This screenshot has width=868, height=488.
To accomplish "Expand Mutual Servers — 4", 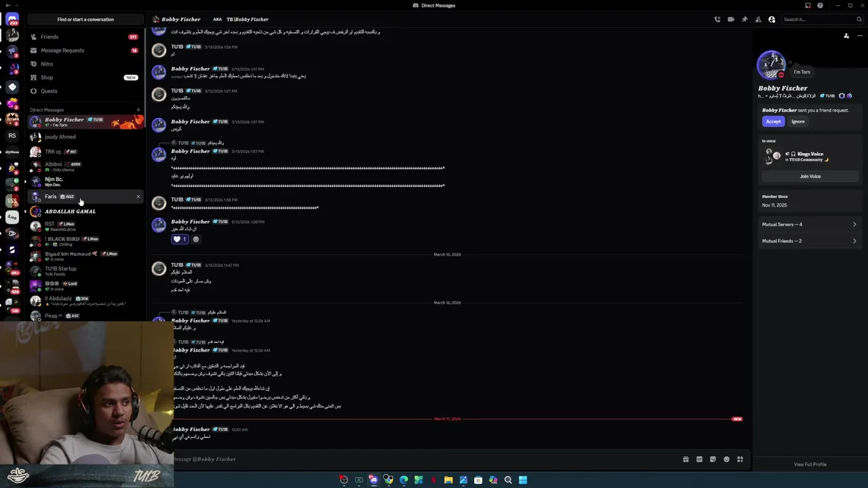I will click(809, 224).
